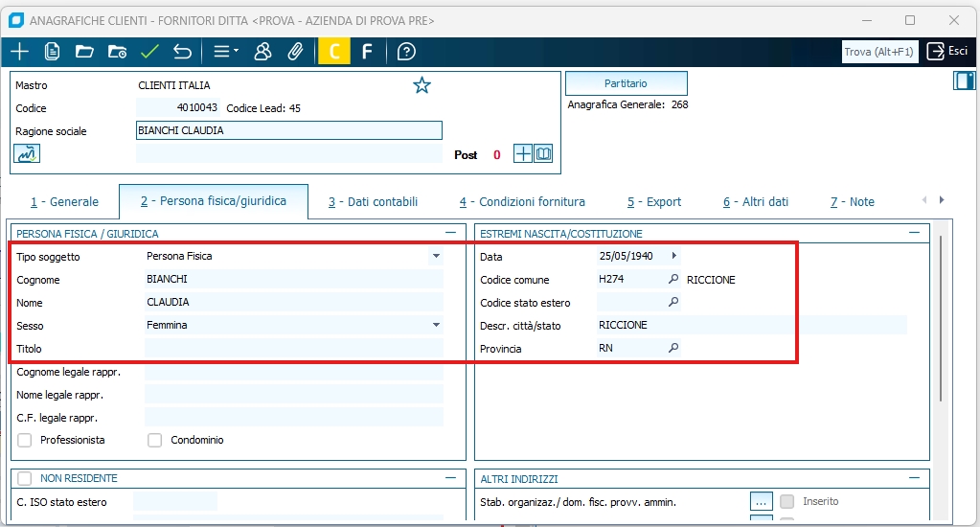Open the 5 - Export tab

[x=653, y=202]
